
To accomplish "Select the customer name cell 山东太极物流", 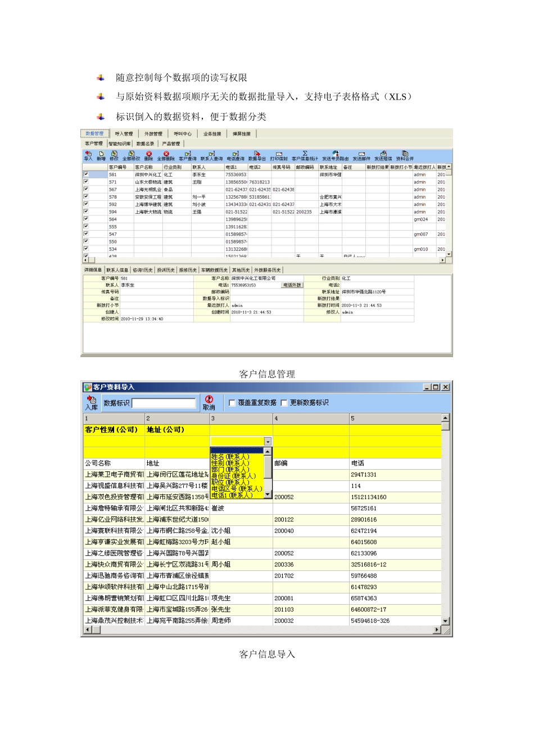I will (148, 182).
